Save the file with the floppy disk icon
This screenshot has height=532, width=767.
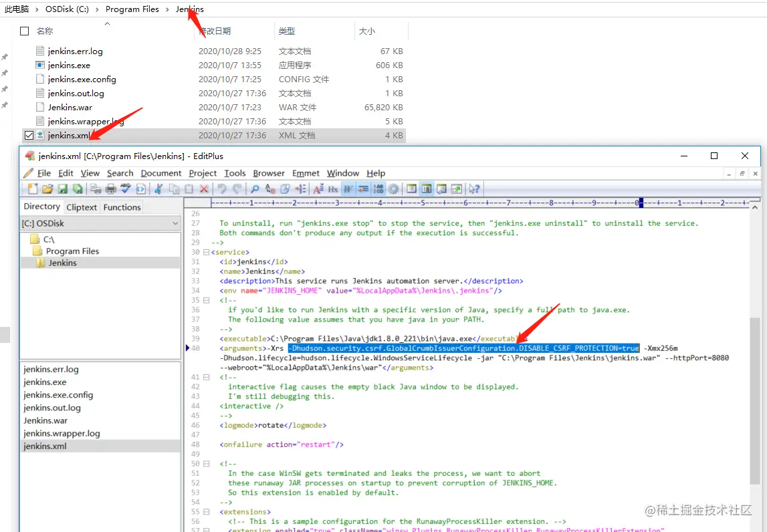point(64,188)
